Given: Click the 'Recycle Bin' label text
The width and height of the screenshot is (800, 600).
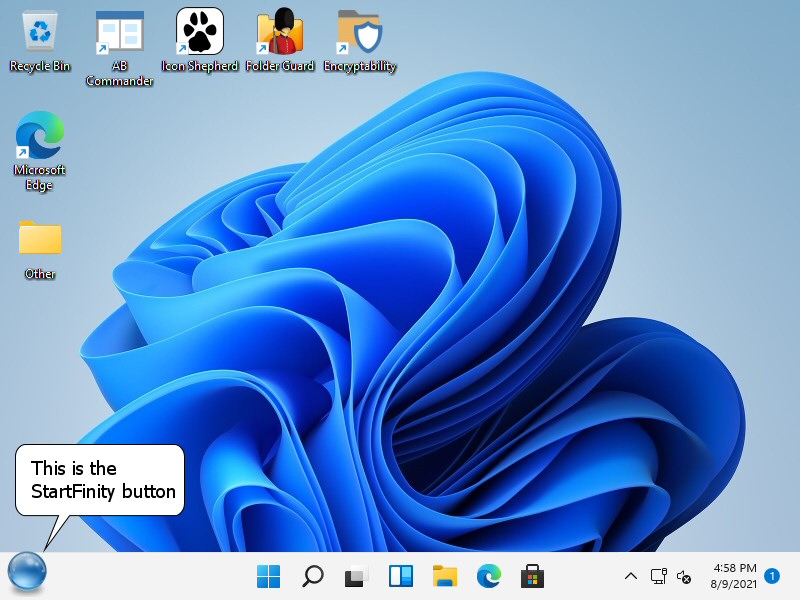Looking at the screenshot, I should [x=40, y=66].
